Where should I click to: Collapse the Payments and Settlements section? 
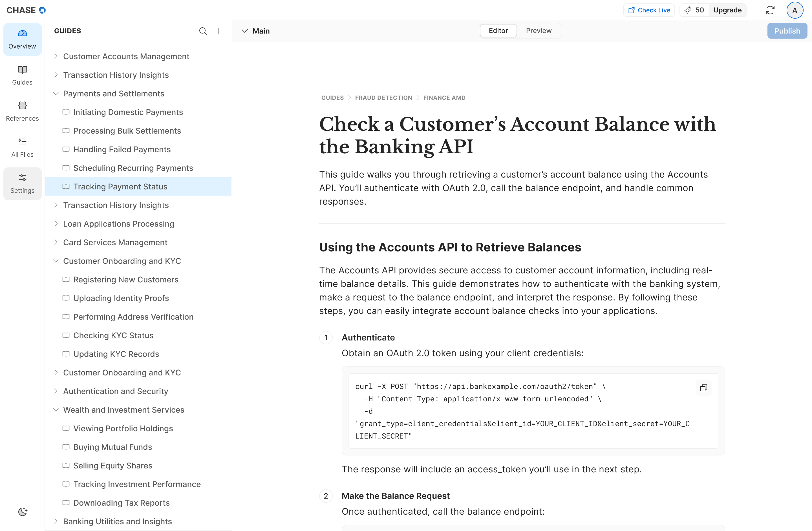56,94
